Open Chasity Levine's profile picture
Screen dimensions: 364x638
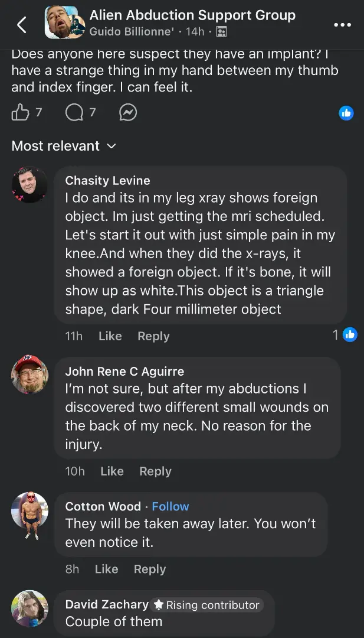29,185
